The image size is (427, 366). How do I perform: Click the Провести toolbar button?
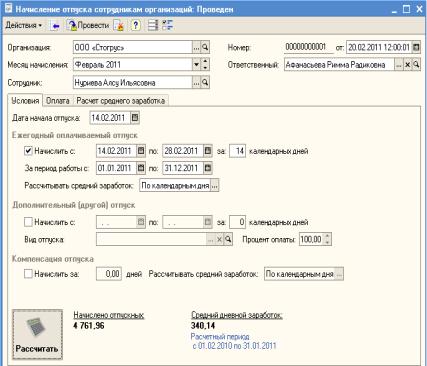(x=88, y=25)
